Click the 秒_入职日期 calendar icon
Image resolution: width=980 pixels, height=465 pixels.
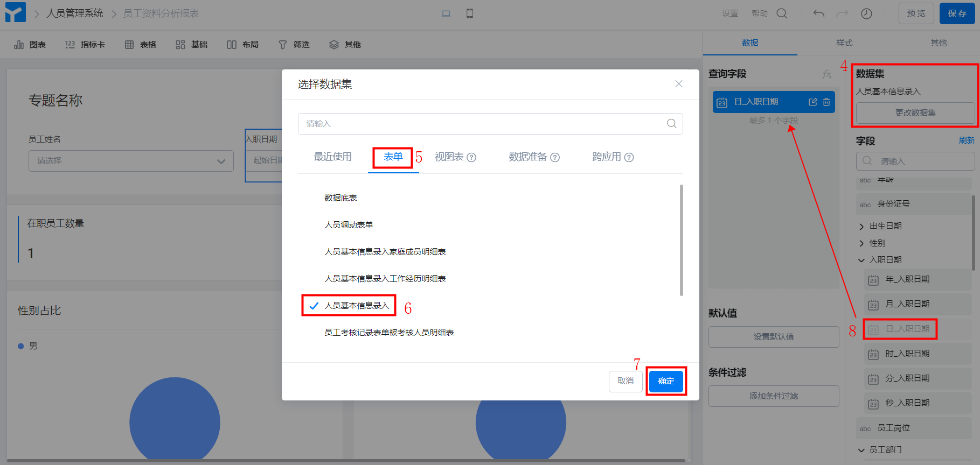point(873,404)
